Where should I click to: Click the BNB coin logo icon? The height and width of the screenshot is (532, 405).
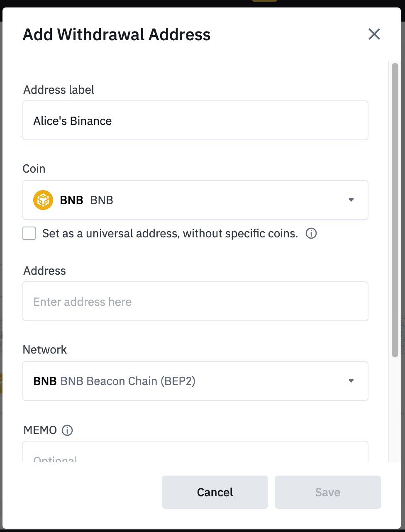[43, 200]
